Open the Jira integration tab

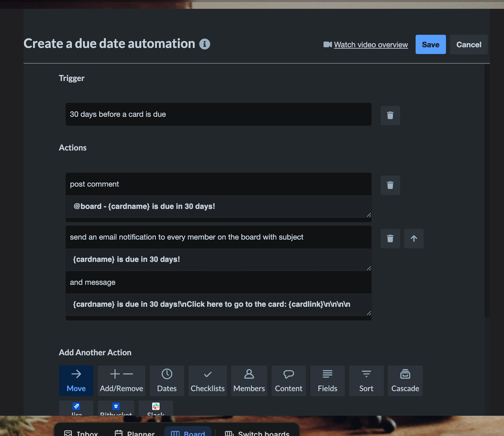pos(76,408)
